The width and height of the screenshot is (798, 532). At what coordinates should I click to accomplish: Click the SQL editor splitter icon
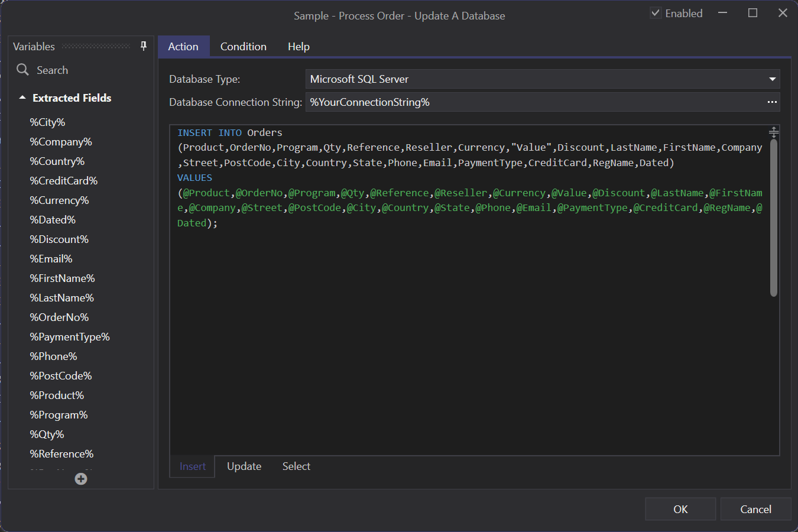773,132
